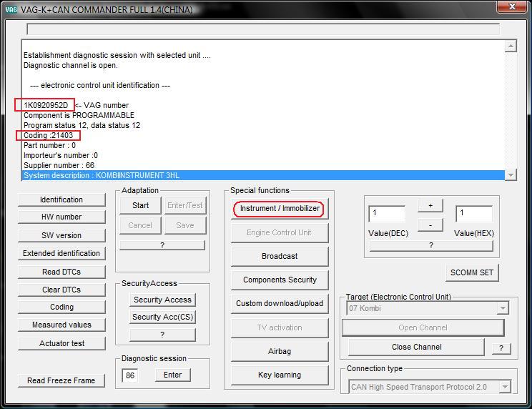Viewport: 532px width, 409px height.
Task: Expand the Connection type dropdown
Action: [x=506, y=388]
